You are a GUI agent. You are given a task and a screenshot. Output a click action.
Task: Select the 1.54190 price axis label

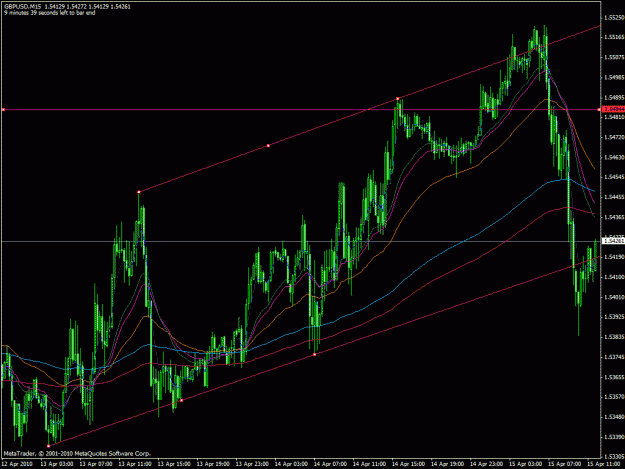click(614, 257)
